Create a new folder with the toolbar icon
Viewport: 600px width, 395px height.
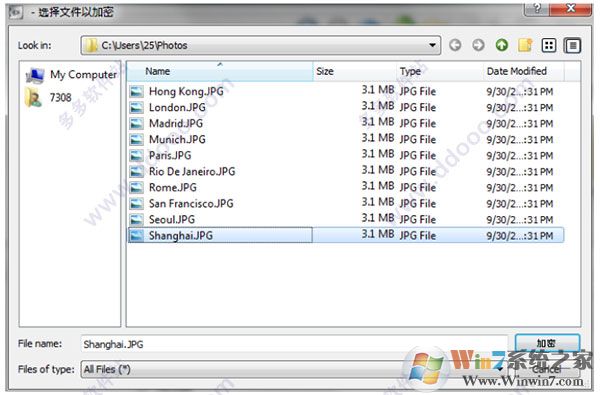(525, 45)
